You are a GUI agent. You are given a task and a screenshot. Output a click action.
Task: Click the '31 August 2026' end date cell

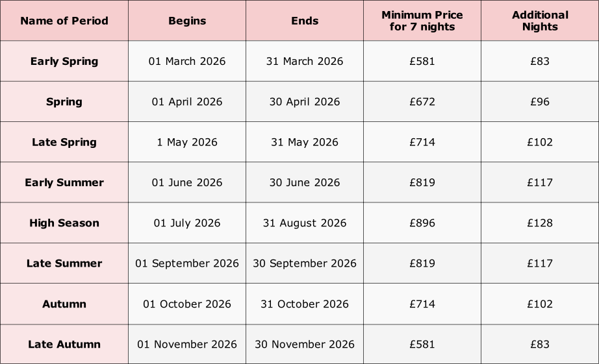(305, 223)
